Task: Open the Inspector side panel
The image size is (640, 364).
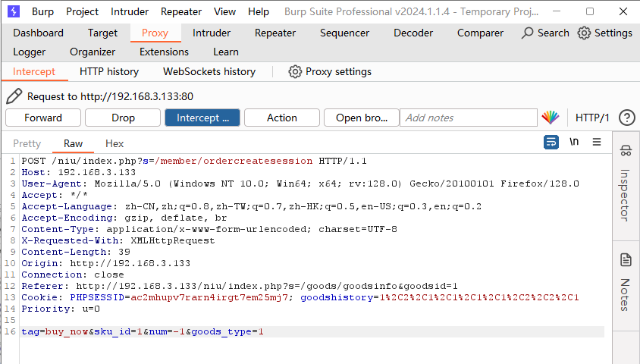Action: point(626,183)
